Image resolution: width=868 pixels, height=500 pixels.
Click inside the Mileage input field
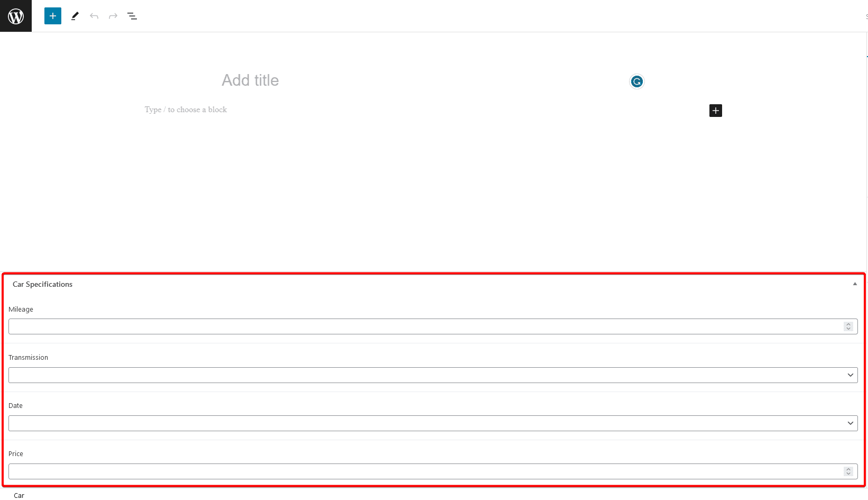click(370, 326)
